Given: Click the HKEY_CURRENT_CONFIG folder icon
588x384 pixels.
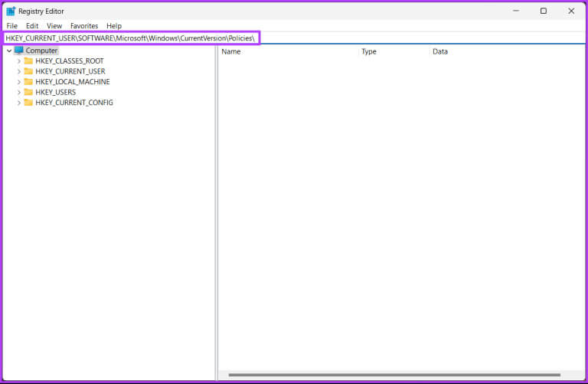Looking at the screenshot, I should coord(28,103).
